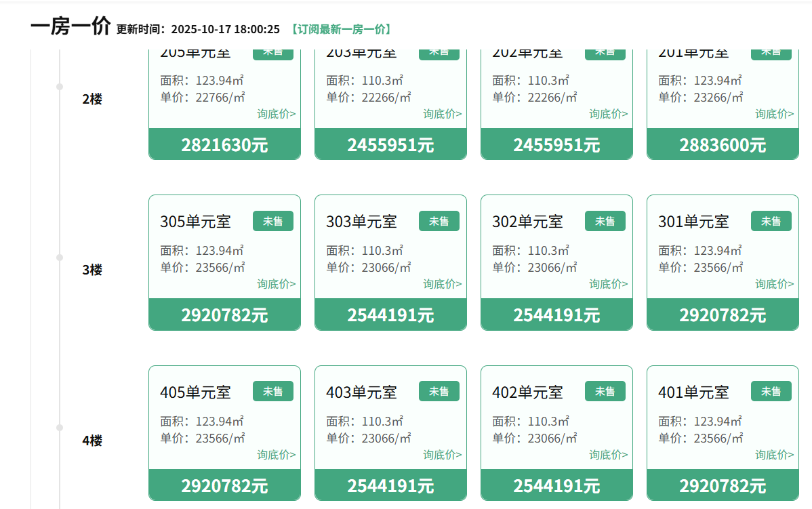Click 询底价 link for unit 303
This screenshot has width=812, height=509.
(443, 284)
